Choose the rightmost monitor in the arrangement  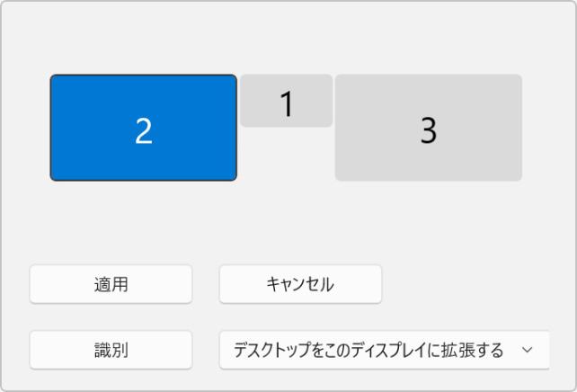[428, 128]
